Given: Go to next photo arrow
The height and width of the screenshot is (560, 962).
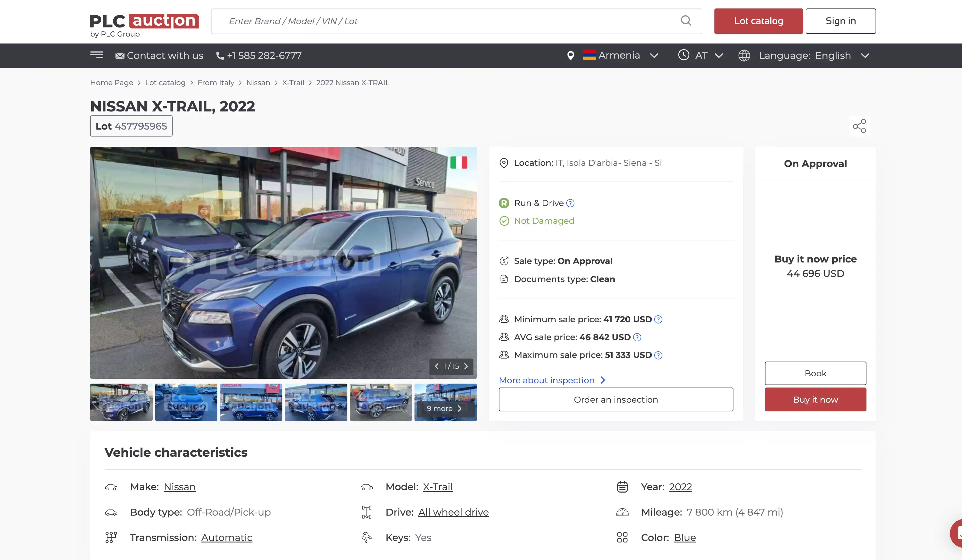Looking at the screenshot, I should (466, 366).
